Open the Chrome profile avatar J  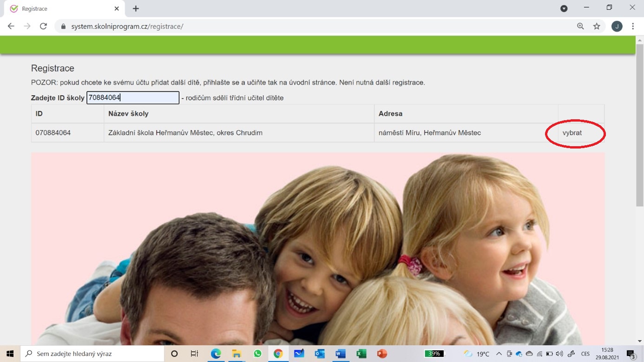click(x=617, y=26)
